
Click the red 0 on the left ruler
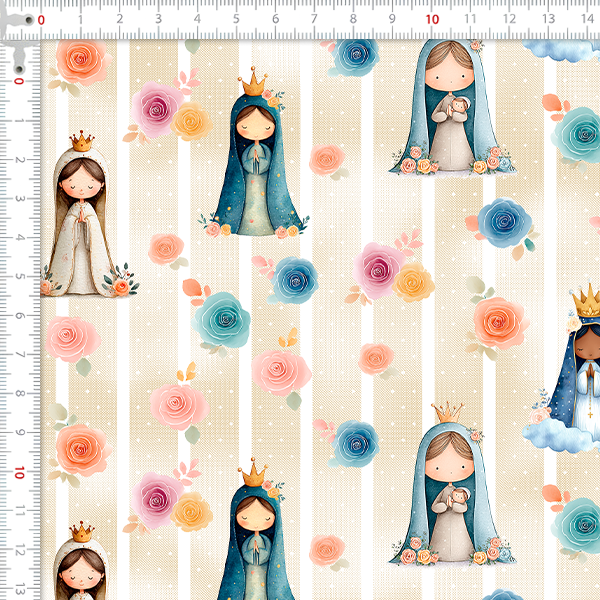point(19,81)
